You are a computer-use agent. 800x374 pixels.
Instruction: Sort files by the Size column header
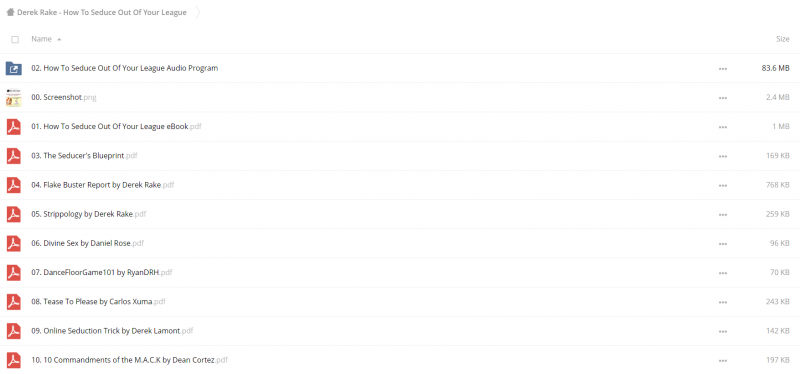click(783, 39)
